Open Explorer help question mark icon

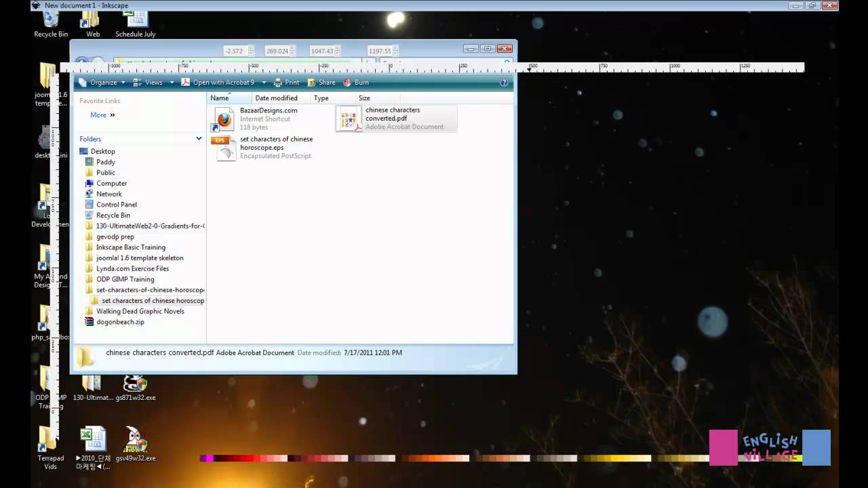(504, 82)
